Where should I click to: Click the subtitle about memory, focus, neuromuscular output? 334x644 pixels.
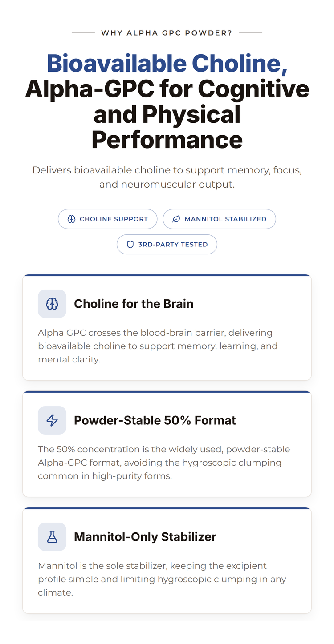[x=167, y=177]
